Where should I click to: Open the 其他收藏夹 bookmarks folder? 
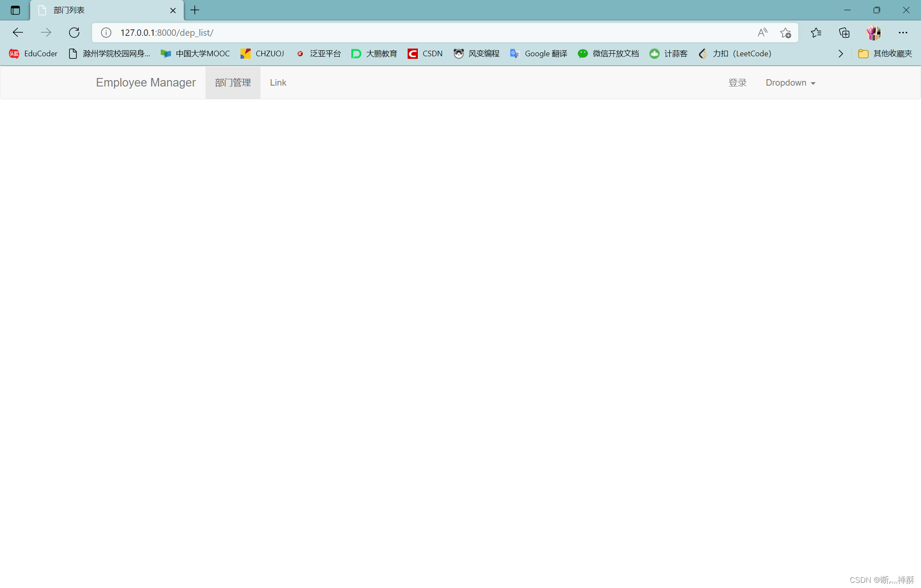tap(885, 54)
